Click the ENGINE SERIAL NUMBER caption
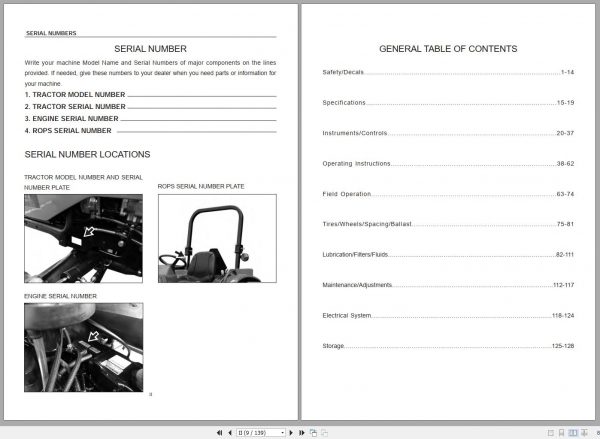 [x=60, y=296]
